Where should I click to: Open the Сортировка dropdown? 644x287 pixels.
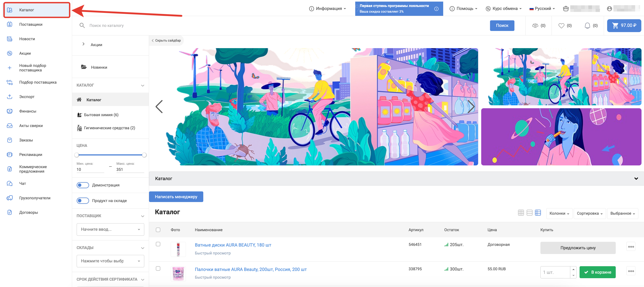(589, 214)
